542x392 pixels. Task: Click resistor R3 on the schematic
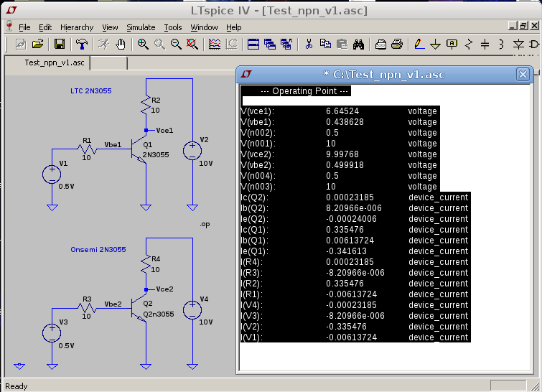tap(87, 308)
